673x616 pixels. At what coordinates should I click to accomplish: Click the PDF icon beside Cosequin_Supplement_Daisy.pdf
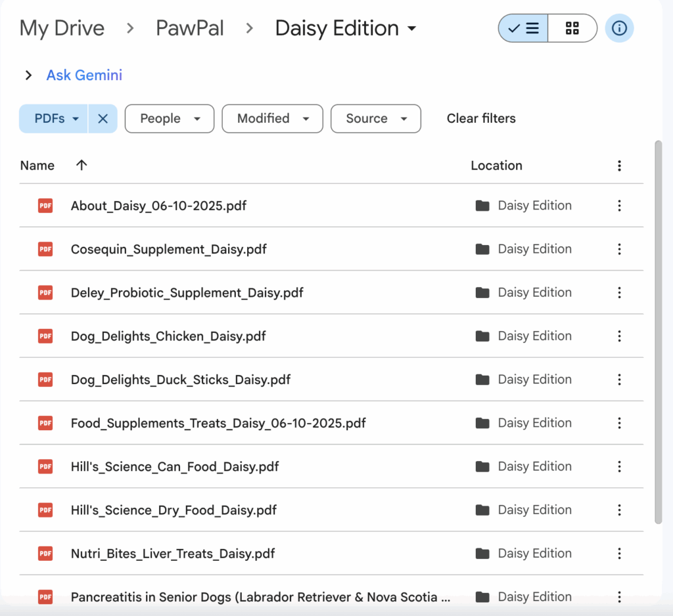[45, 249]
